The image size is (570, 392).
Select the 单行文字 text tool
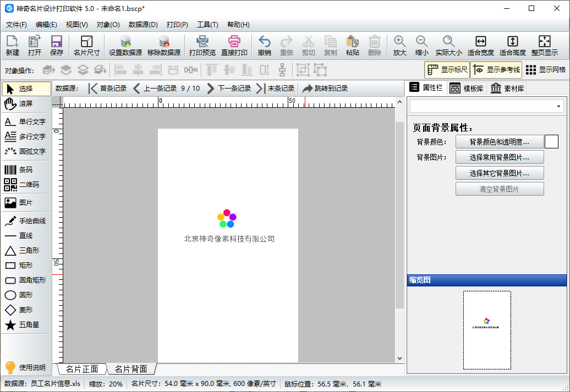click(26, 122)
